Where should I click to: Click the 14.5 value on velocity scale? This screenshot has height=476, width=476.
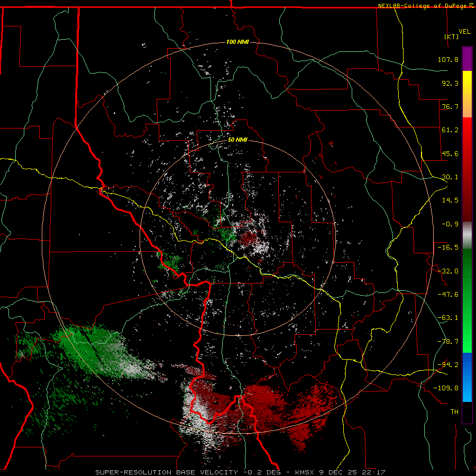450,200
